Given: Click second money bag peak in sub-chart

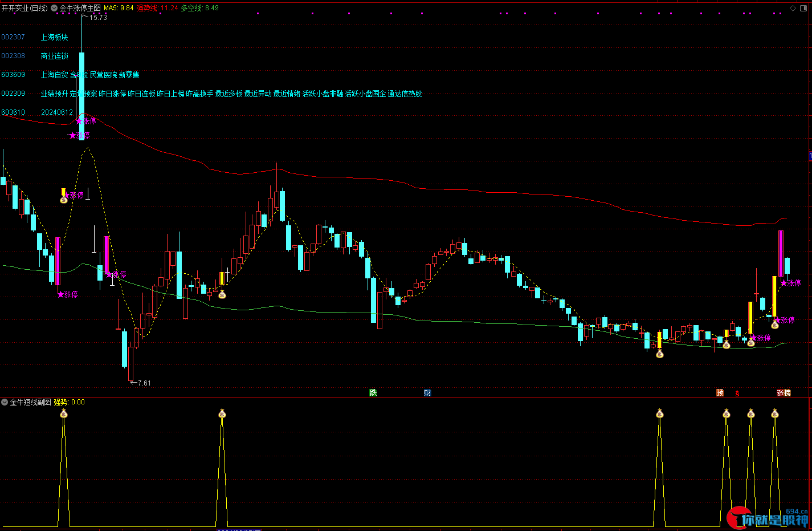Looking at the screenshot, I should (222, 414).
